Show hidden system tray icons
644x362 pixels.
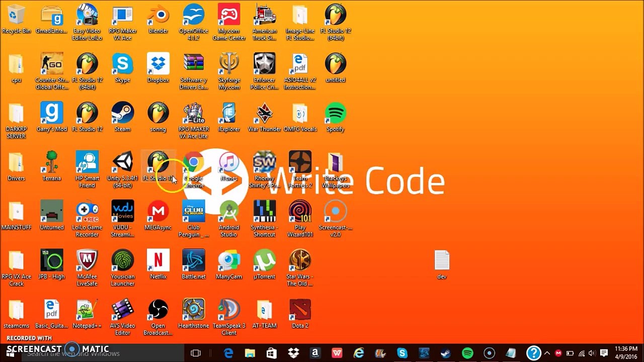pos(547,353)
